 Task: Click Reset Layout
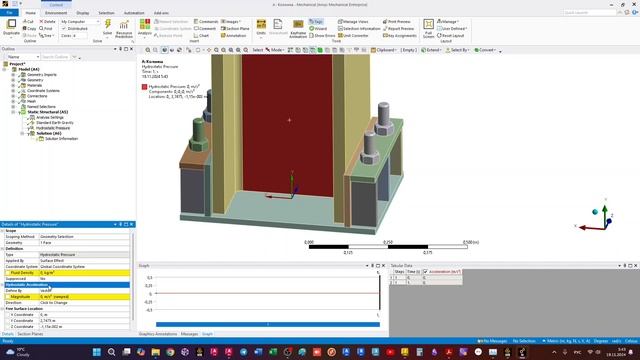(x=451, y=36)
